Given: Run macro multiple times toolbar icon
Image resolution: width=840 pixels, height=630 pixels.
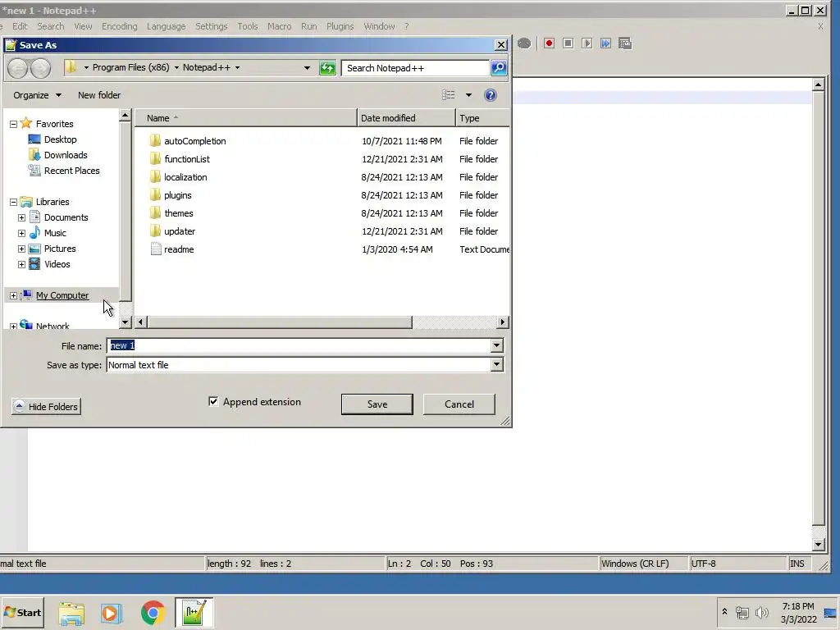Looking at the screenshot, I should [x=605, y=43].
